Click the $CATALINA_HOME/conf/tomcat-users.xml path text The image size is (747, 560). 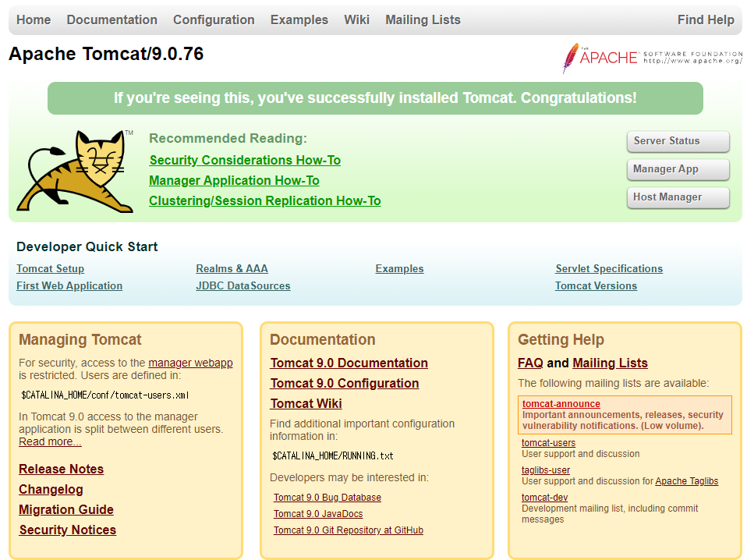[x=104, y=395]
